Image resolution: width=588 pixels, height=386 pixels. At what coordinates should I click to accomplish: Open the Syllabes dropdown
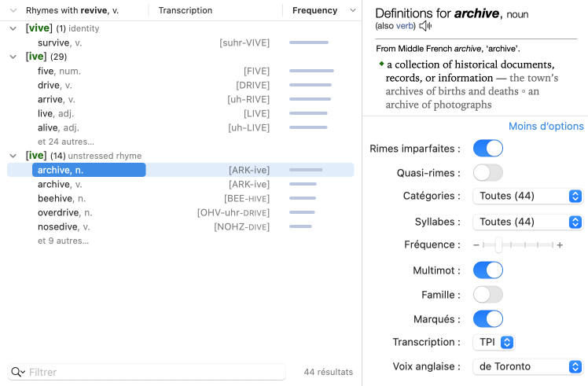coord(527,222)
